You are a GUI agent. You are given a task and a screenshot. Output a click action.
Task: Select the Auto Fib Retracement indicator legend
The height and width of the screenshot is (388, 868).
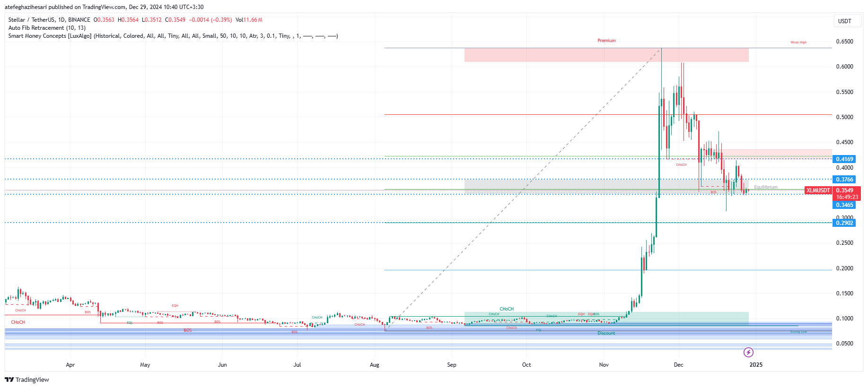pos(47,28)
